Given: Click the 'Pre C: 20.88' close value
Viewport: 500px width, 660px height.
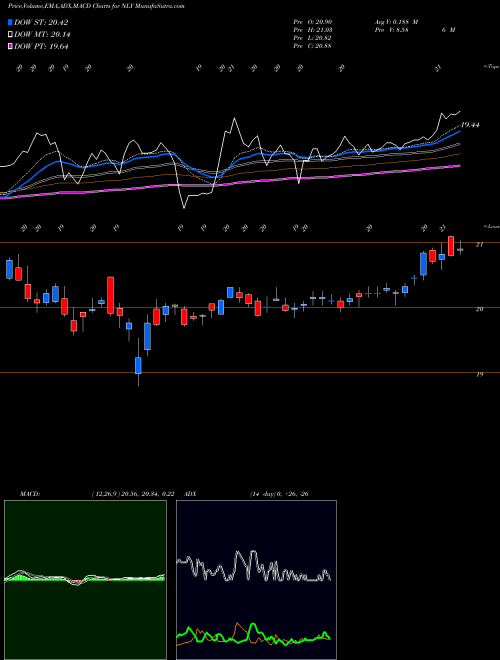Looking at the screenshot, I should [x=312, y=46].
